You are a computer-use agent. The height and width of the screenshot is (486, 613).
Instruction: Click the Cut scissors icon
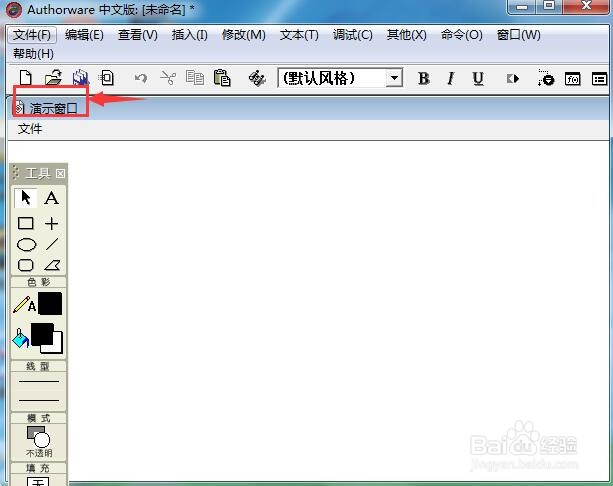click(x=168, y=78)
